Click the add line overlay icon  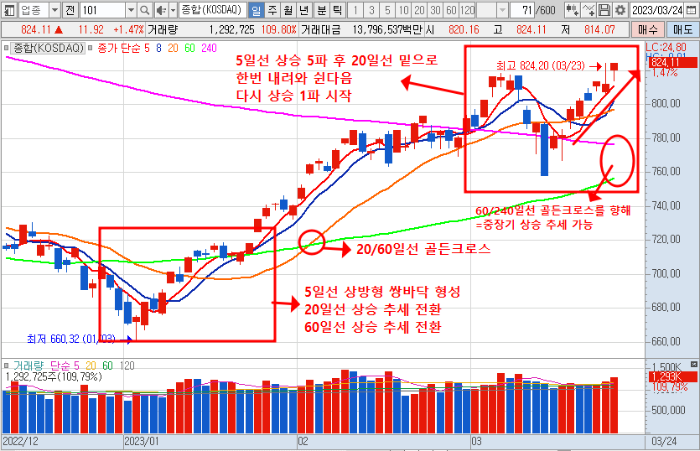coord(588,10)
